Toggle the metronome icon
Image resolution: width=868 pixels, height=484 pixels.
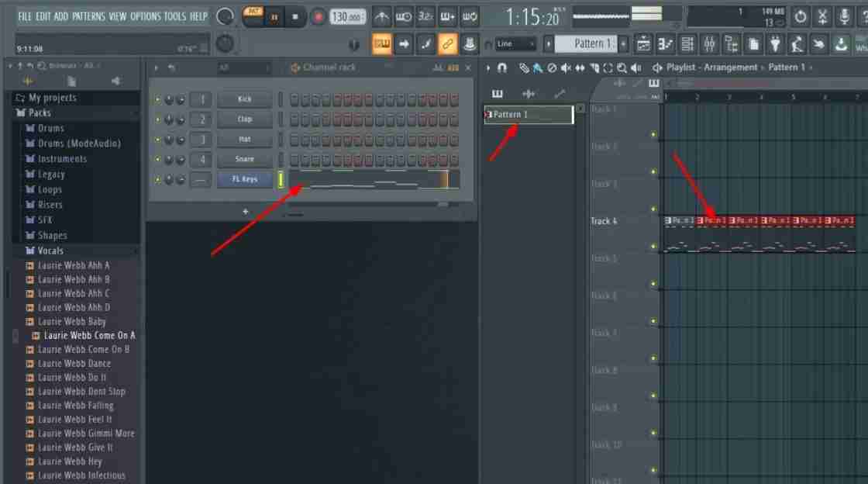pyautogui.click(x=381, y=17)
